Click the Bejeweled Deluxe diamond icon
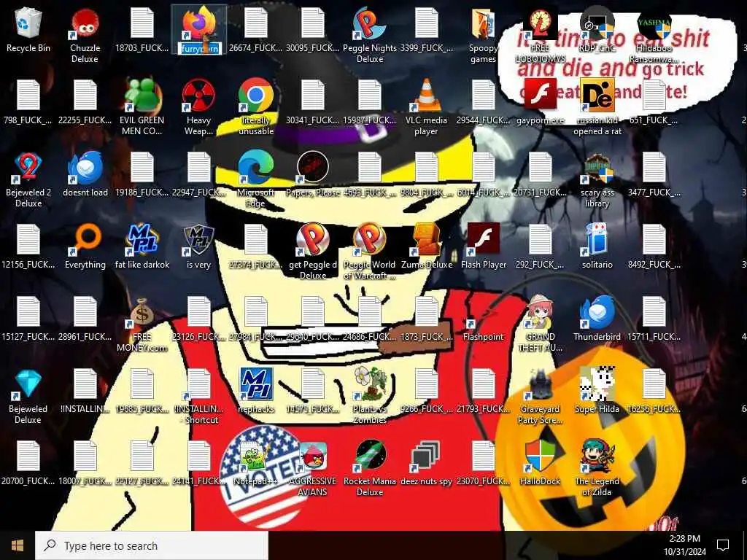Screen dimensions: 747x560 (28, 385)
